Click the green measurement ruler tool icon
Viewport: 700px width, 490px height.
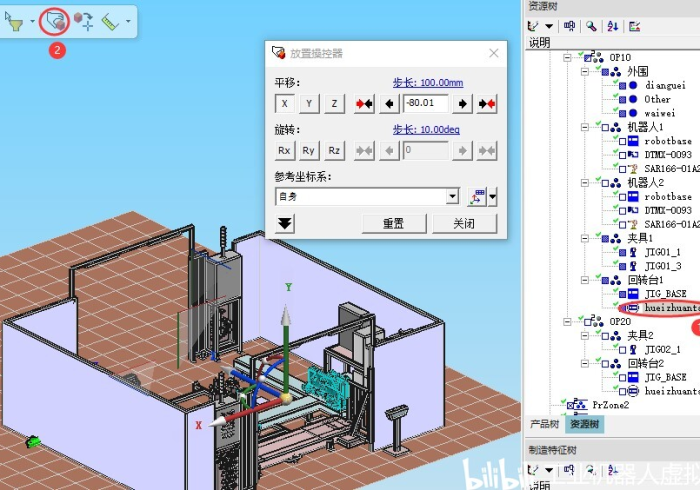(112, 19)
